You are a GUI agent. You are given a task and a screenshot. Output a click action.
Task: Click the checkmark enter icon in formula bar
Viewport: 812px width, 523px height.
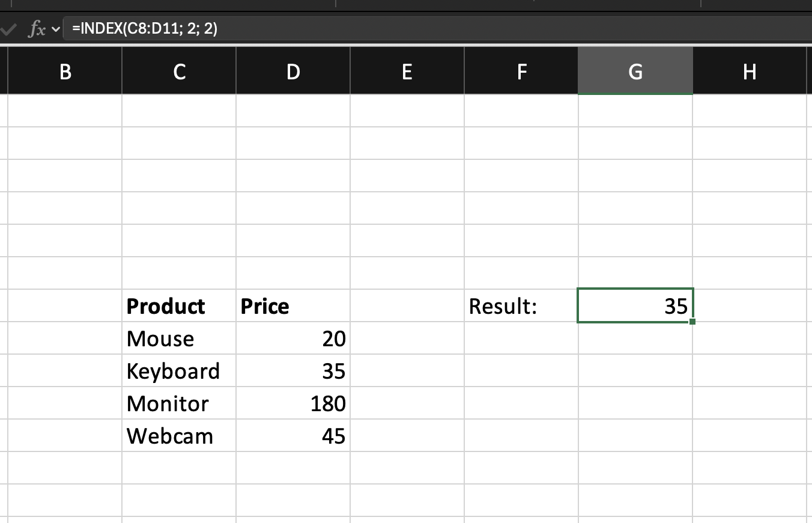(x=8, y=29)
